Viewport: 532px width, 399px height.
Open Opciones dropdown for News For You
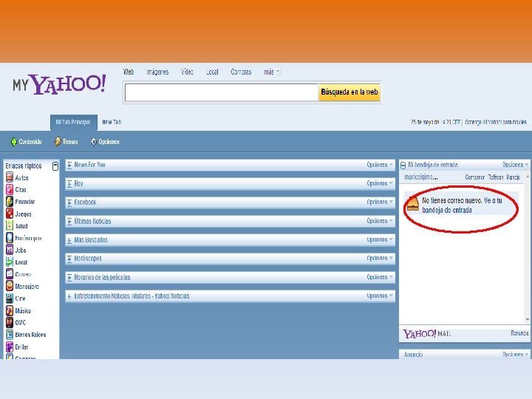click(380, 165)
